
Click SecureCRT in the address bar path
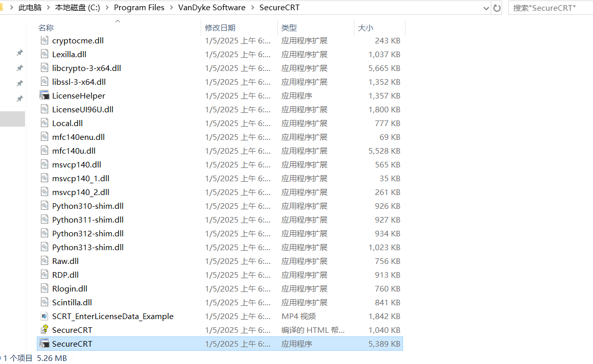tap(279, 8)
